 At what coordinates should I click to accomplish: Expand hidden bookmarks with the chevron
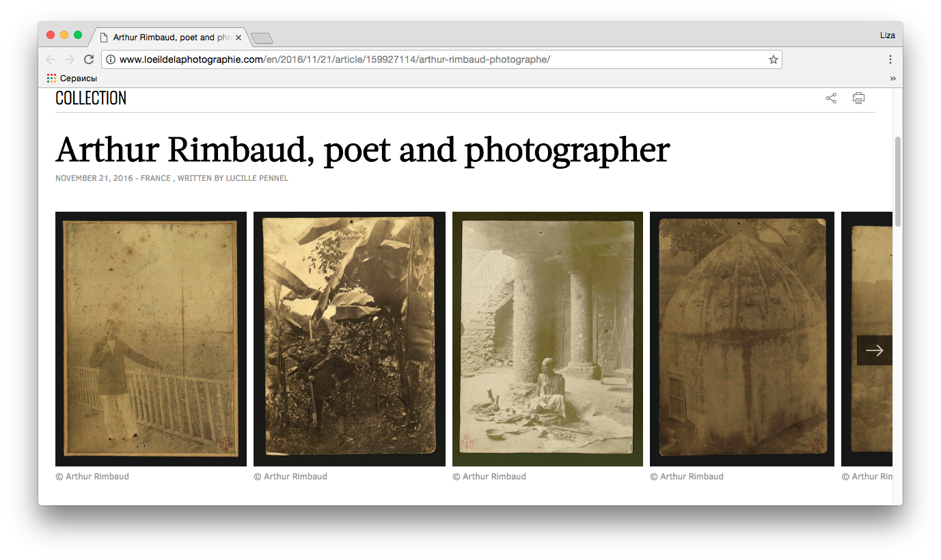(892, 79)
